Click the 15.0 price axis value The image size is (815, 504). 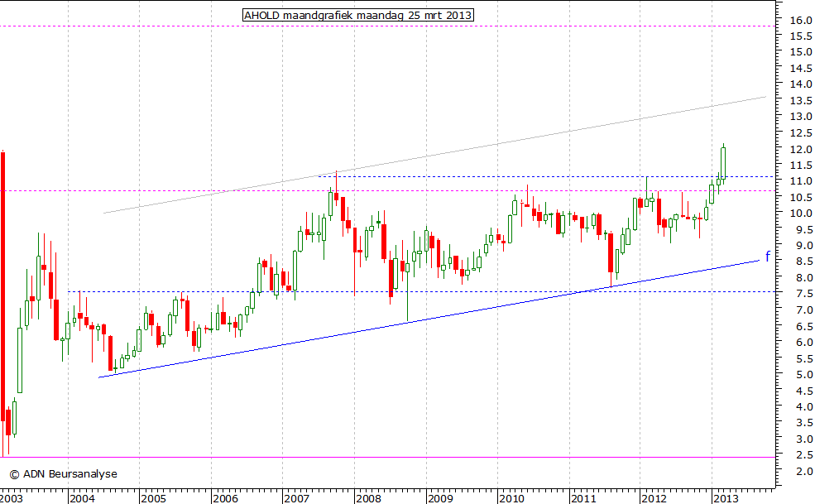point(801,52)
